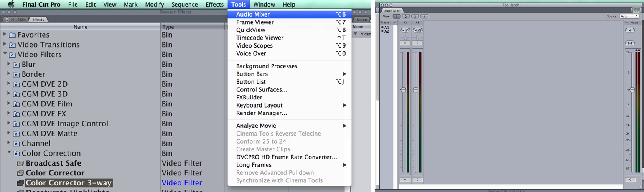Open the Sequence menu in menu bar
Viewport: 644px width, 192px height.
click(x=184, y=4)
